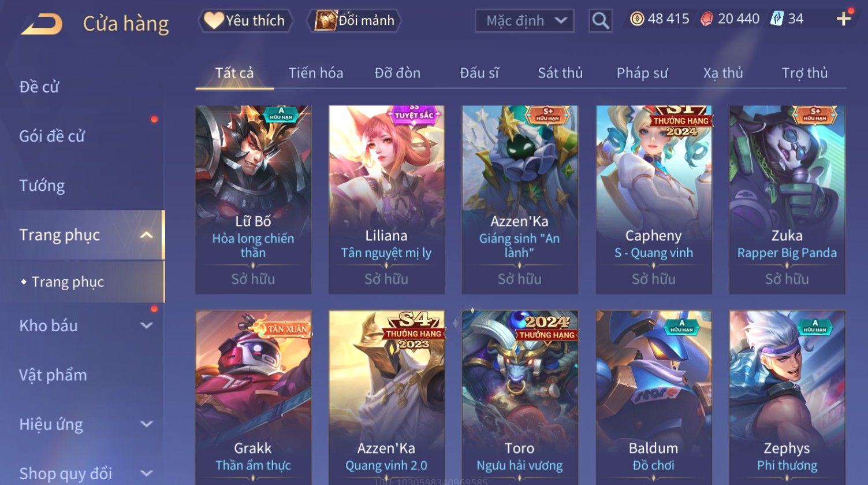Click the back arrow icon

click(42, 24)
